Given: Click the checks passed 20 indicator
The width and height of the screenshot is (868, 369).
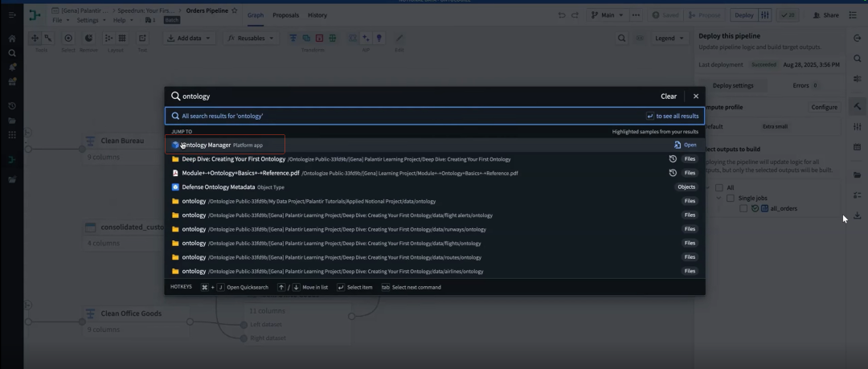Looking at the screenshot, I should tap(788, 15).
